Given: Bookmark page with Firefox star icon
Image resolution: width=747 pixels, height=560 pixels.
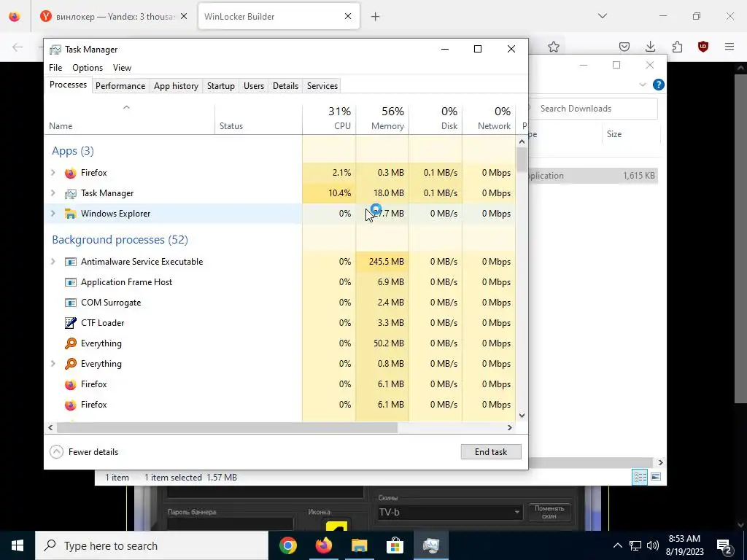Looking at the screenshot, I should coord(553,47).
